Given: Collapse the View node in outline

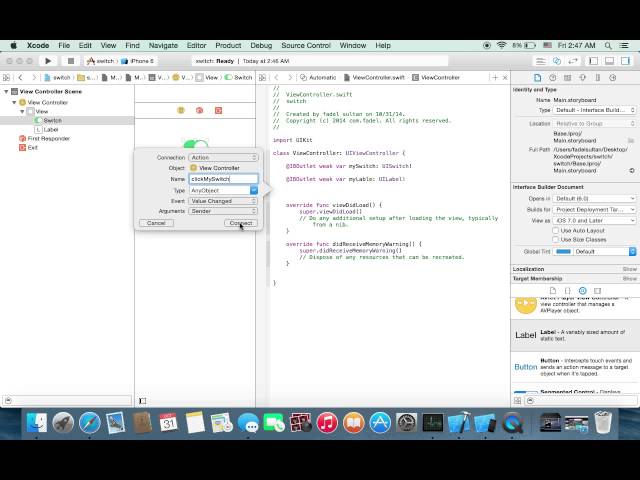Looking at the screenshot, I should 22,111.
